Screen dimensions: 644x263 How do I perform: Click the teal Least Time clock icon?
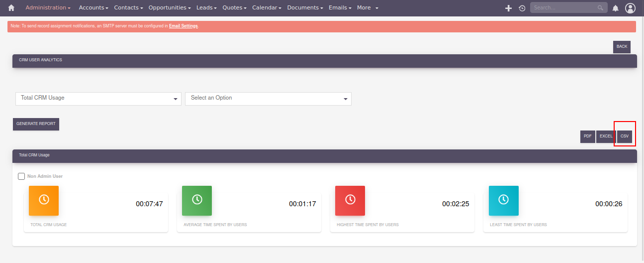tap(503, 200)
